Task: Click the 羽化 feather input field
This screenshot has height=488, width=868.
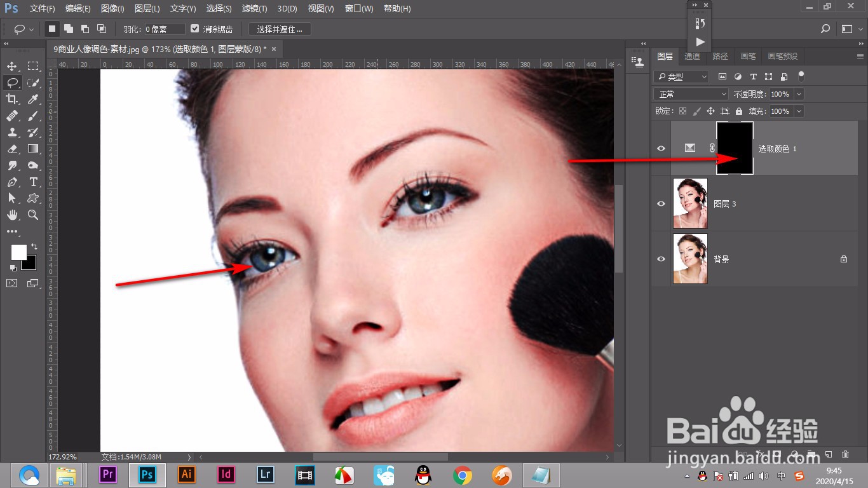Action: coord(165,29)
